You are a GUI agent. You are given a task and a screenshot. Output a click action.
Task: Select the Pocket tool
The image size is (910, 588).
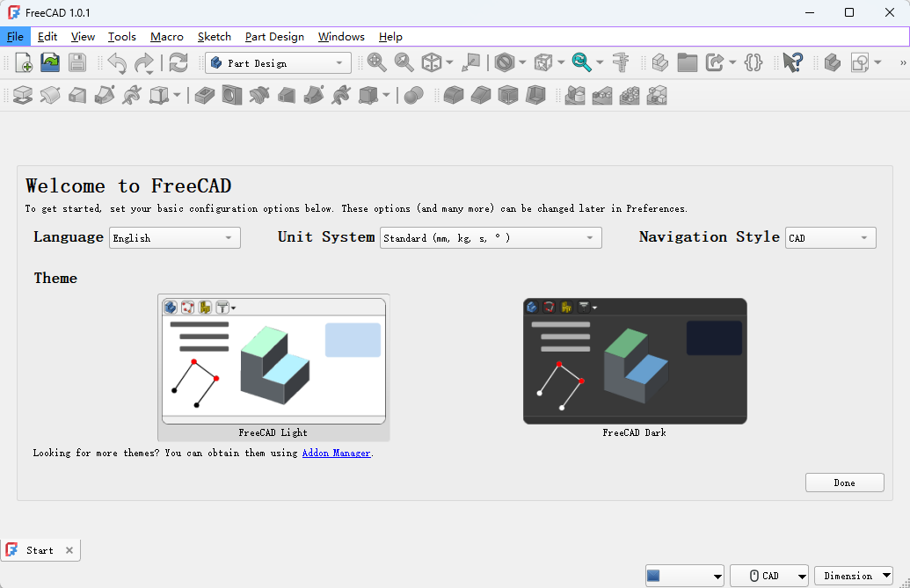204,95
